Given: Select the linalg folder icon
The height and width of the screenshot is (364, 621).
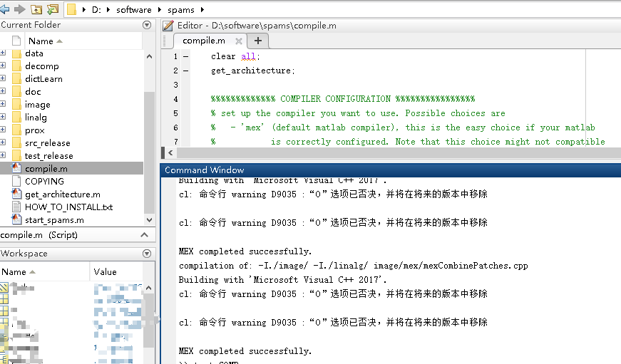Looking at the screenshot, I should pos(16,117).
